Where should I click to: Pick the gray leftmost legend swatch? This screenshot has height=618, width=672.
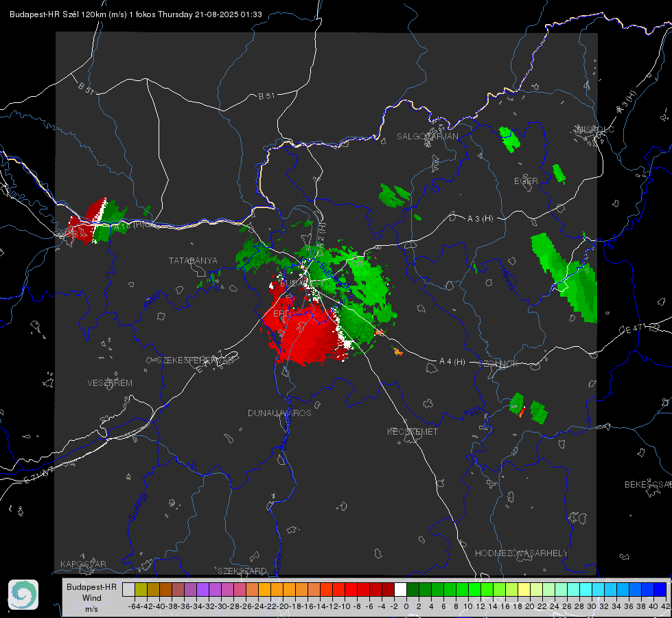coord(128,589)
